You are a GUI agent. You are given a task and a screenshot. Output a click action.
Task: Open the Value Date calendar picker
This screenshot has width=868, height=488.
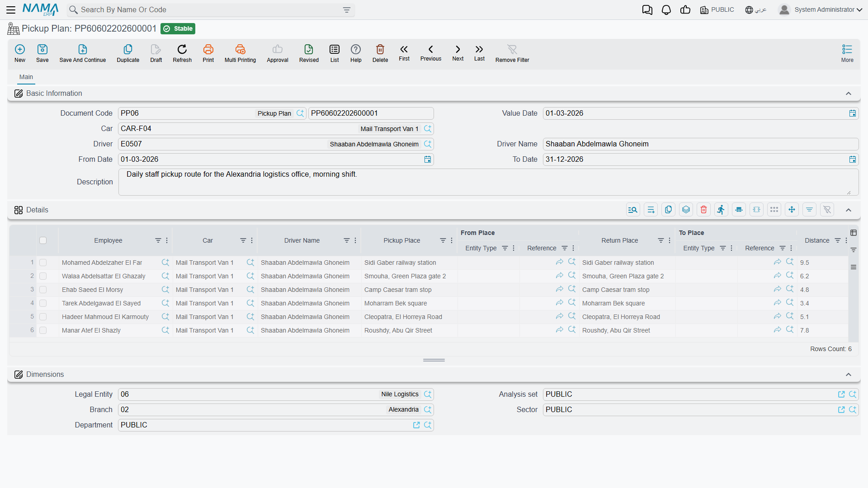pos(852,113)
